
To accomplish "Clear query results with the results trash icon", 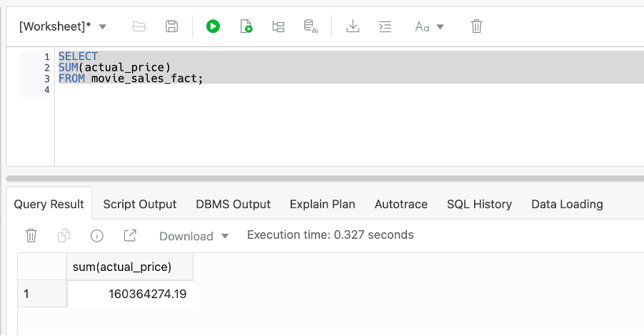I will [31, 235].
